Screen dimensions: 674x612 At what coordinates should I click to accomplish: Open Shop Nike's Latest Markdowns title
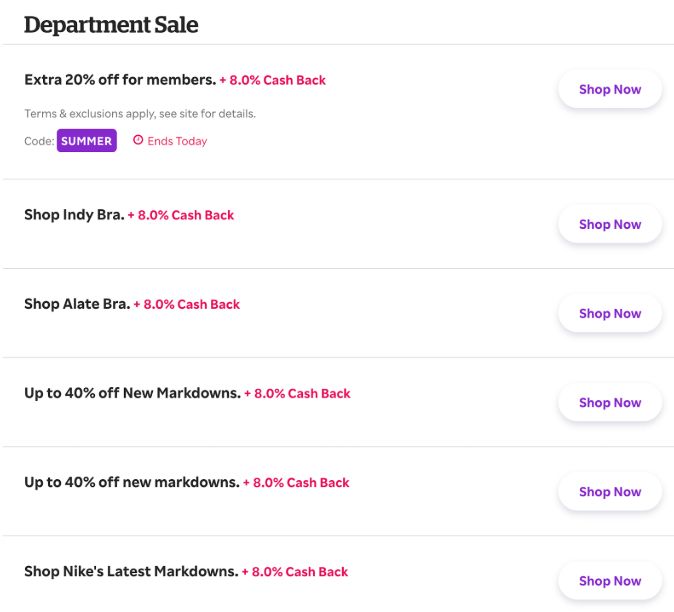click(x=131, y=572)
